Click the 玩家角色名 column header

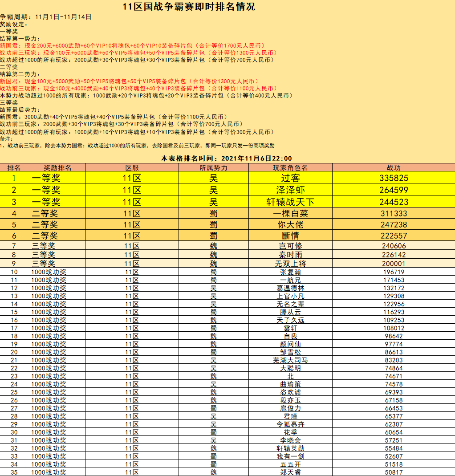click(x=290, y=168)
